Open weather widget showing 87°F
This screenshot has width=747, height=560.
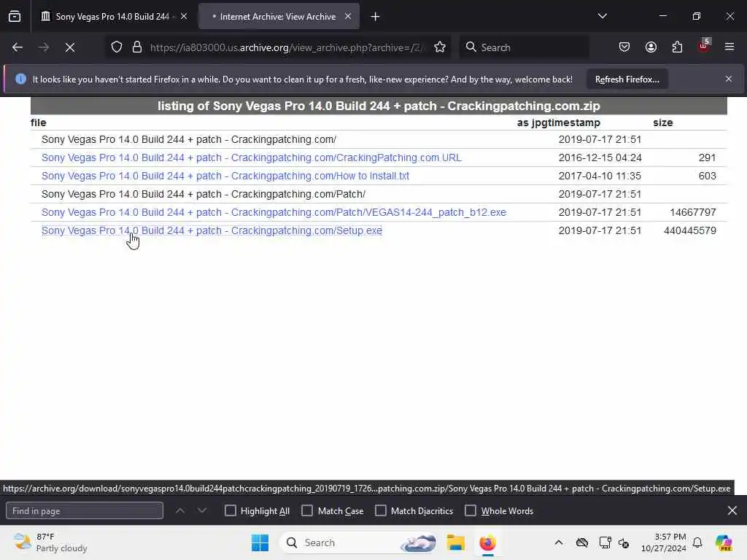tap(50, 542)
